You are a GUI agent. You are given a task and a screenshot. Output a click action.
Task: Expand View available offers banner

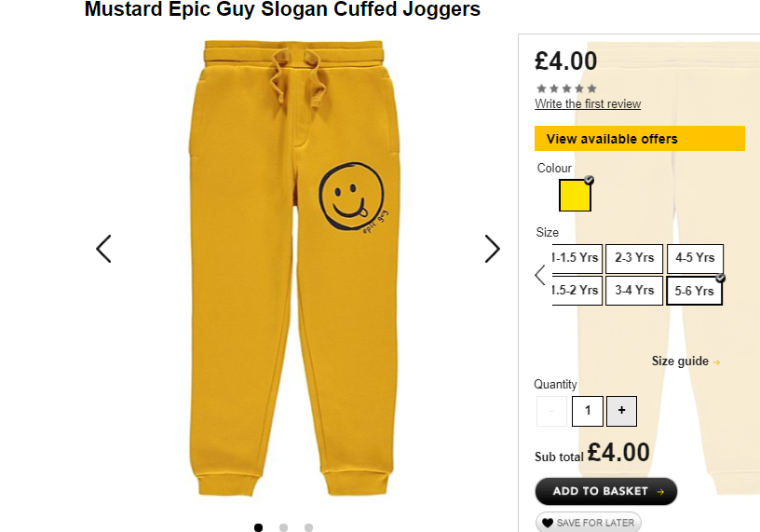(x=639, y=139)
